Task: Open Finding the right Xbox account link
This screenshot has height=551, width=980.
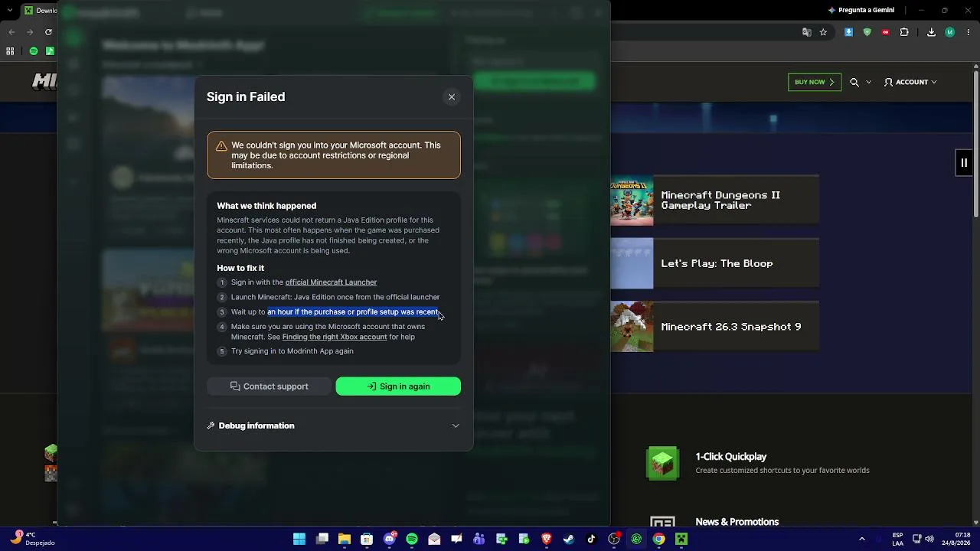Action: 335,337
